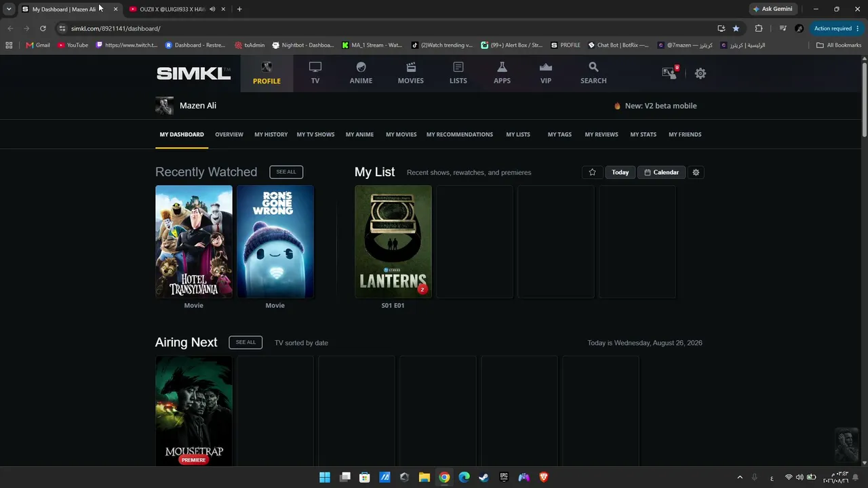Open Epic Games Launcher from taskbar
This screenshot has height=488, width=868.
click(504, 477)
